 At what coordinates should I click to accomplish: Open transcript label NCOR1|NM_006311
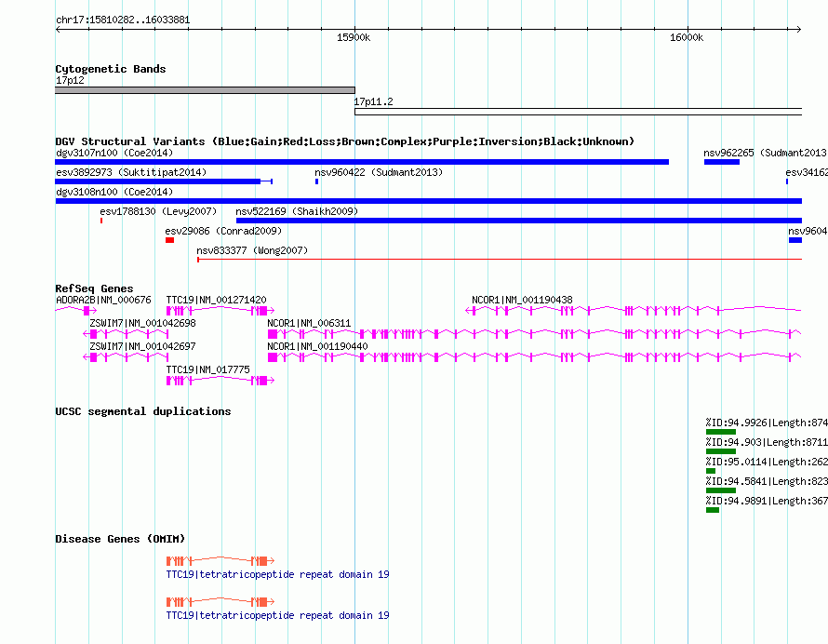309,323
